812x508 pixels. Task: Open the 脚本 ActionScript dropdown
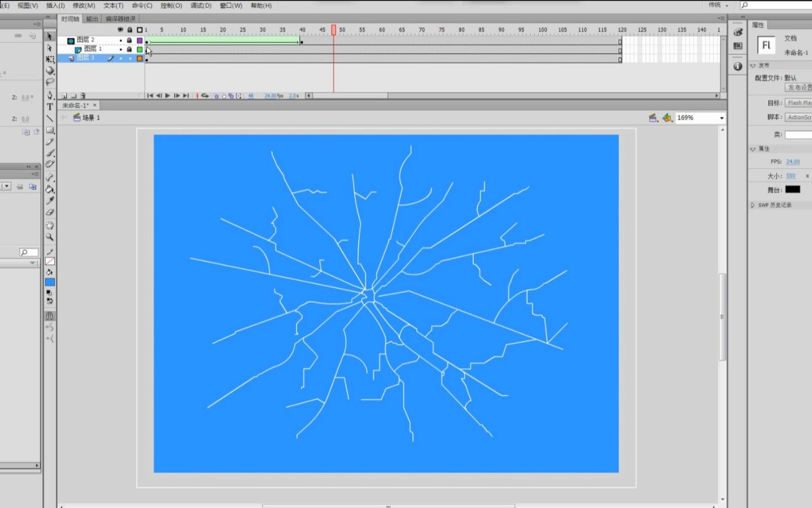pyautogui.click(x=798, y=117)
